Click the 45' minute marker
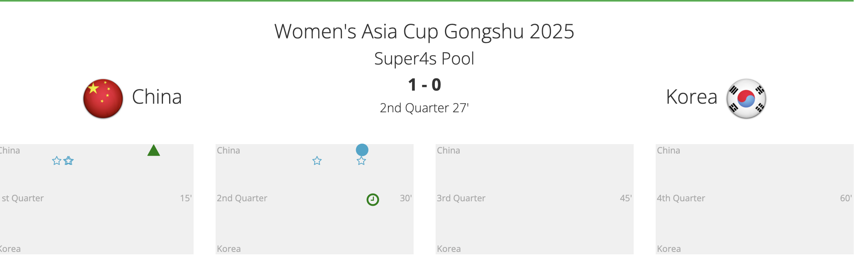This screenshot has width=868, height=267. 626,198
